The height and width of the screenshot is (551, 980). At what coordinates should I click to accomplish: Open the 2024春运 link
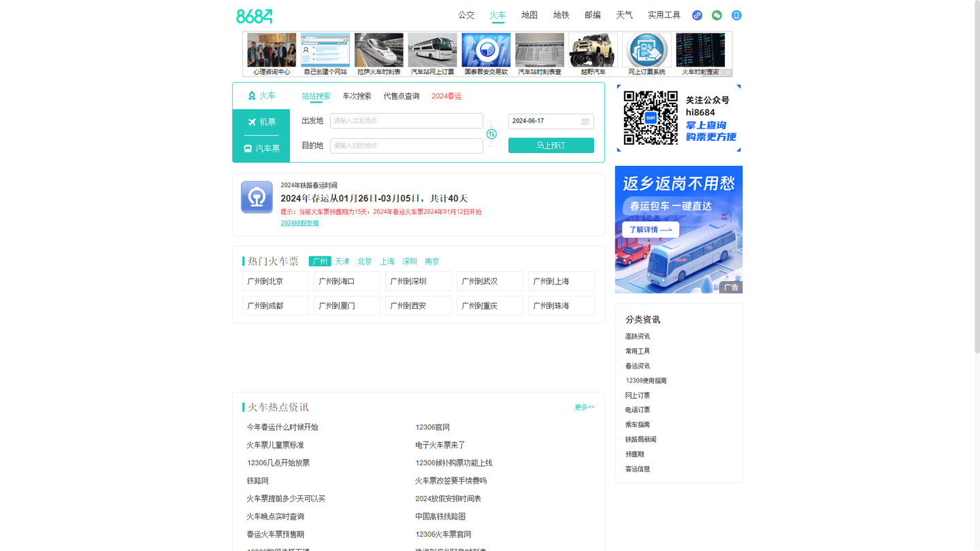click(446, 96)
